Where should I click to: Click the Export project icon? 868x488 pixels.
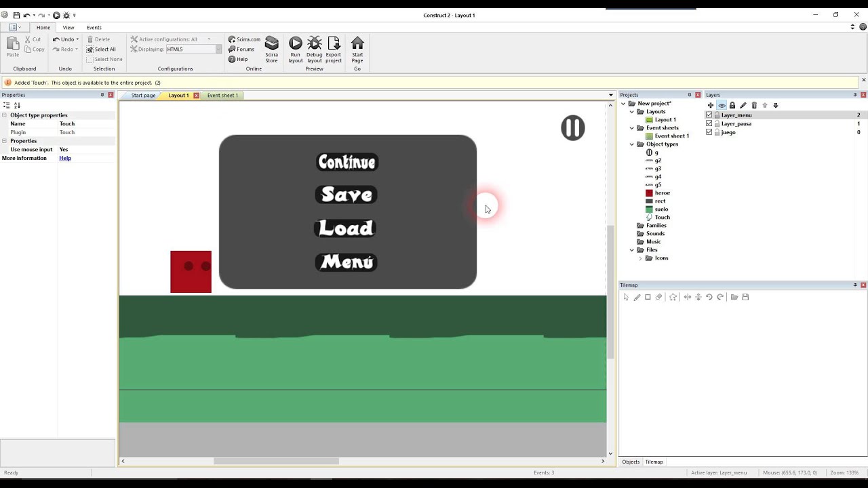point(334,44)
